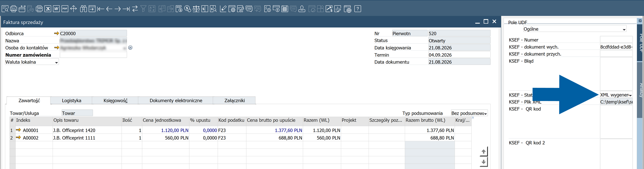Open Typ podsumowania dropdown
644x169 pixels.
(x=485, y=114)
